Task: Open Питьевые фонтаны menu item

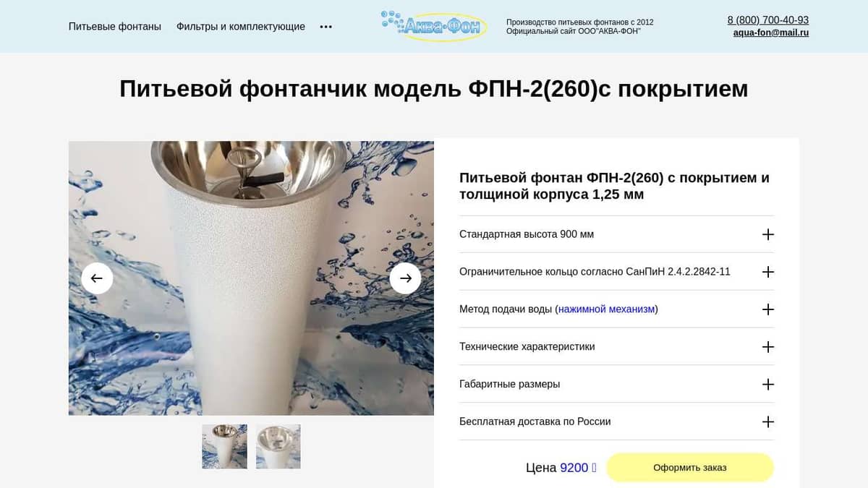Action: (x=115, y=27)
